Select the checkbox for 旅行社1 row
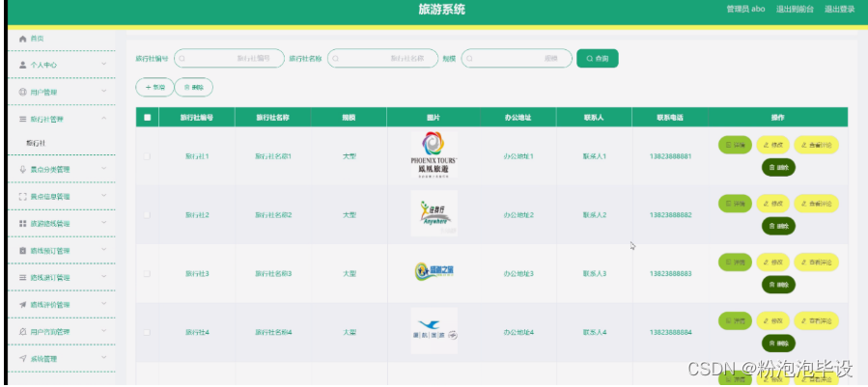This screenshot has height=387, width=868. coord(147,155)
